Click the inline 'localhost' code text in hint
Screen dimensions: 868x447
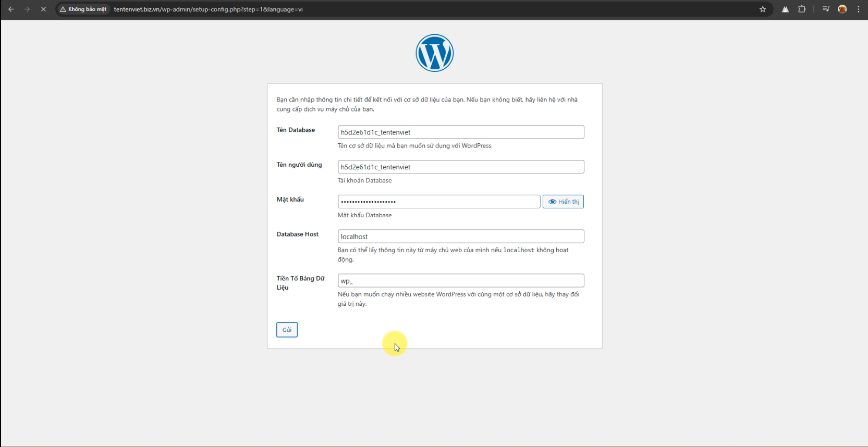point(519,250)
